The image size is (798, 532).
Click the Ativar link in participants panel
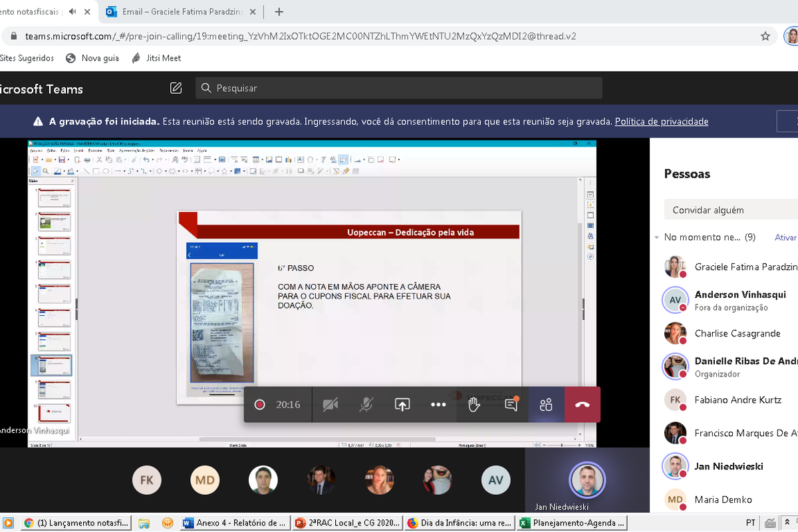coord(786,237)
